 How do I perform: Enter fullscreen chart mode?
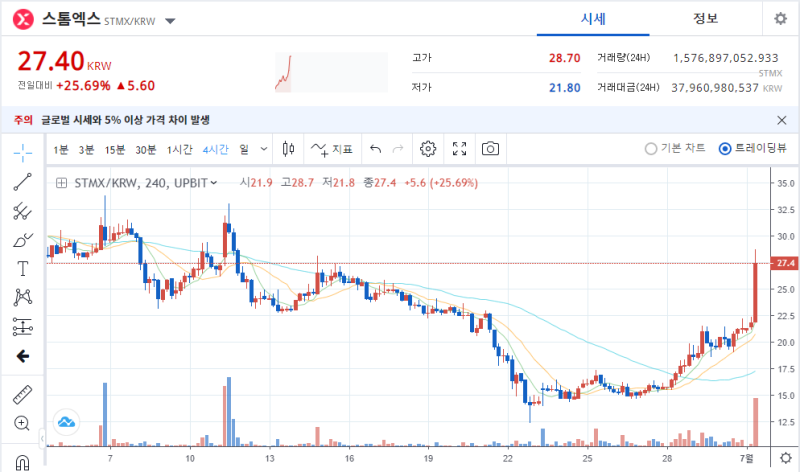click(x=459, y=149)
